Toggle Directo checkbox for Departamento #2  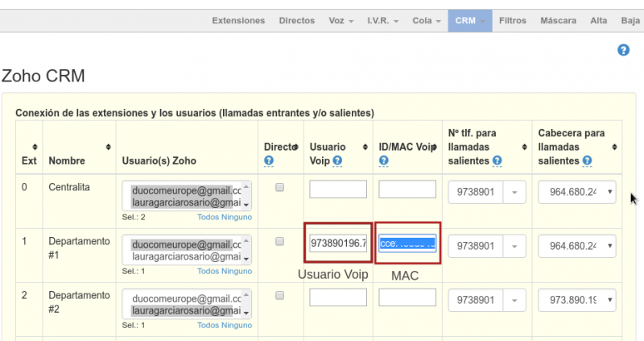pyautogui.click(x=280, y=296)
